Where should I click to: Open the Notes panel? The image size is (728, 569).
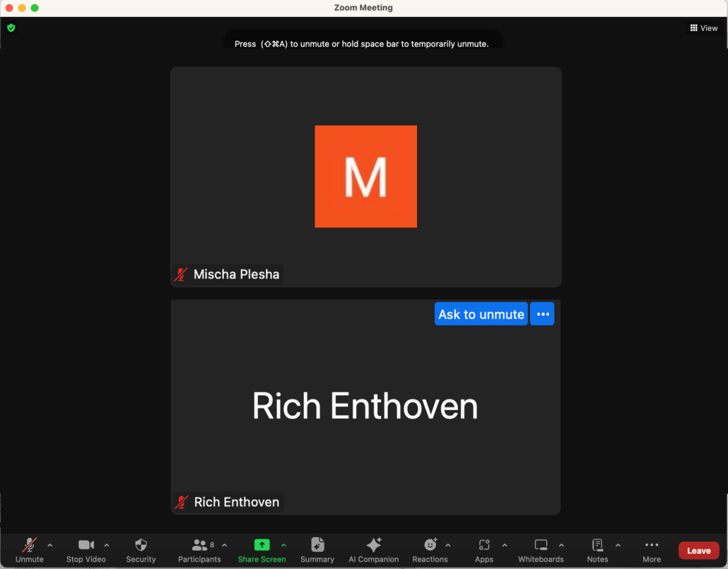tap(597, 551)
